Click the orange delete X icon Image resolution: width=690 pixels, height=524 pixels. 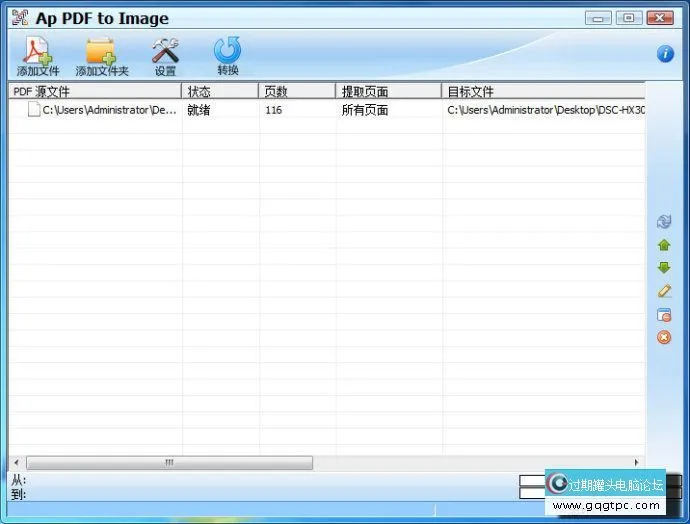coord(664,337)
